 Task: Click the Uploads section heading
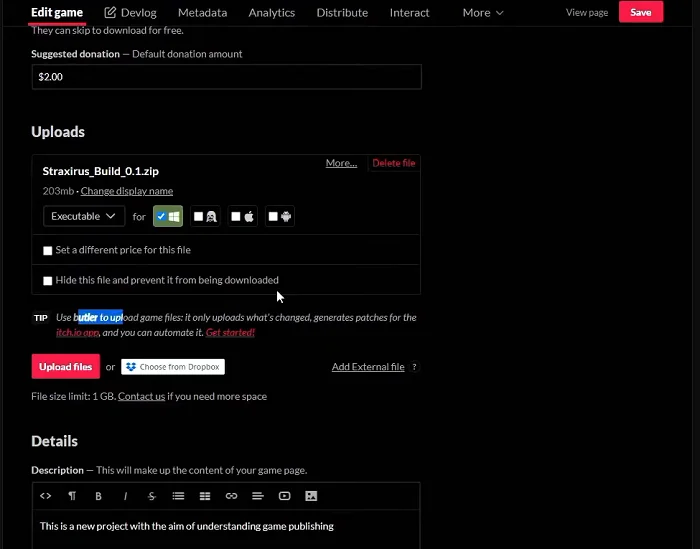[x=58, y=132]
